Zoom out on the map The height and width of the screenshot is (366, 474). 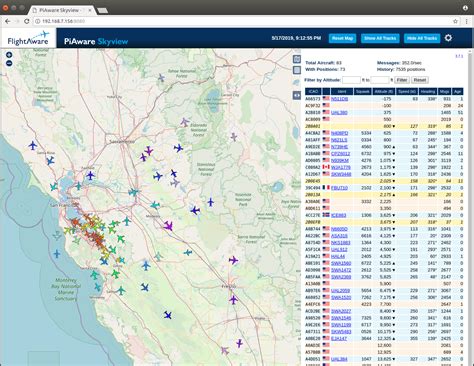click(x=9, y=63)
